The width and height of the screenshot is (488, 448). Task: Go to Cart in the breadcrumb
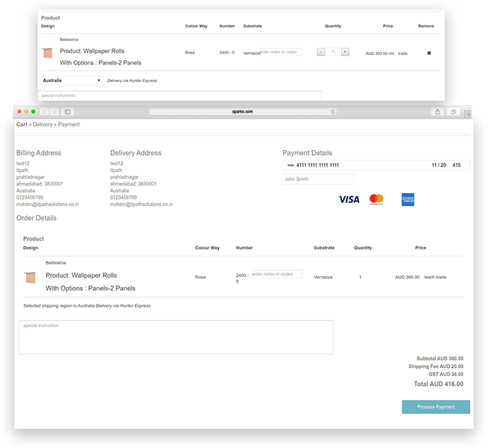click(x=22, y=125)
